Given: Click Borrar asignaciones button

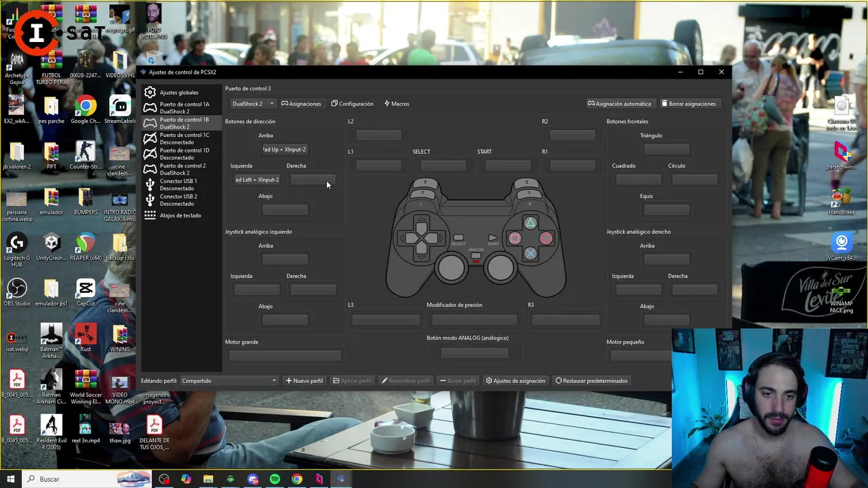Looking at the screenshot, I should (x=689, y=104).
